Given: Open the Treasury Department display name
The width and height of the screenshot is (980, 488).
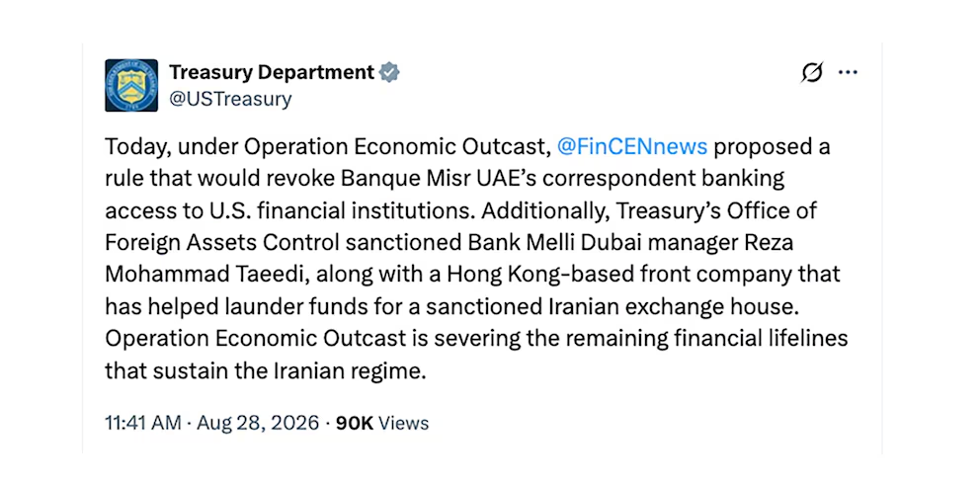Looking at the screenshot, I should coord(272,72).
